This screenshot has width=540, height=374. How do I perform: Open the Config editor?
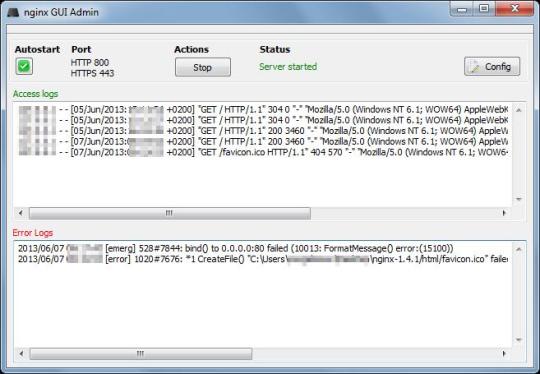492,66
